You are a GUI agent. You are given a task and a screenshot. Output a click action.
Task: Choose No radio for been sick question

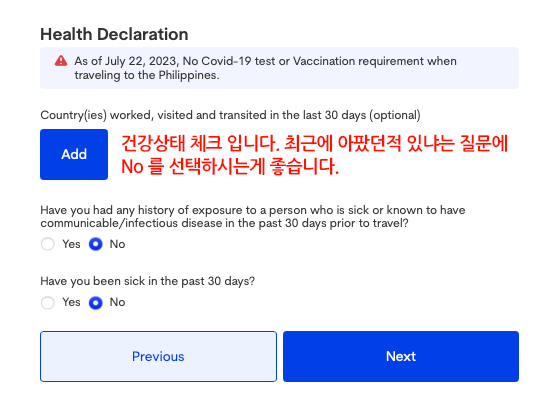point(96,303)
